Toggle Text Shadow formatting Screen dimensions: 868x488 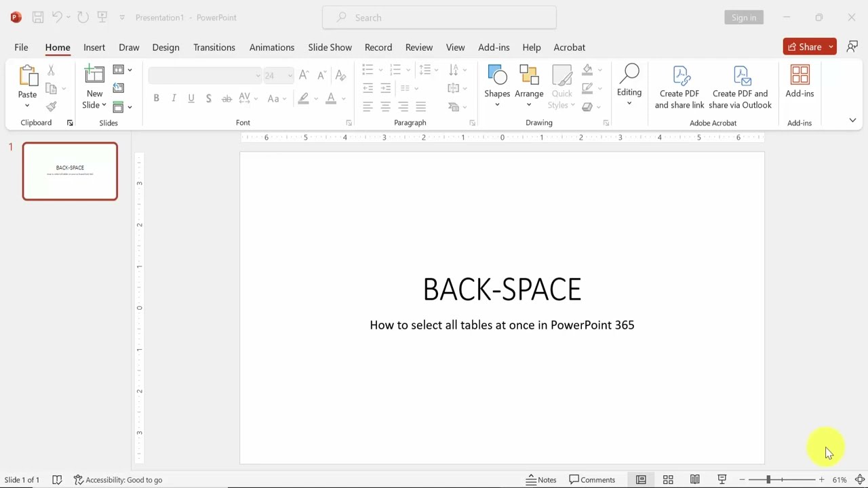209,98
